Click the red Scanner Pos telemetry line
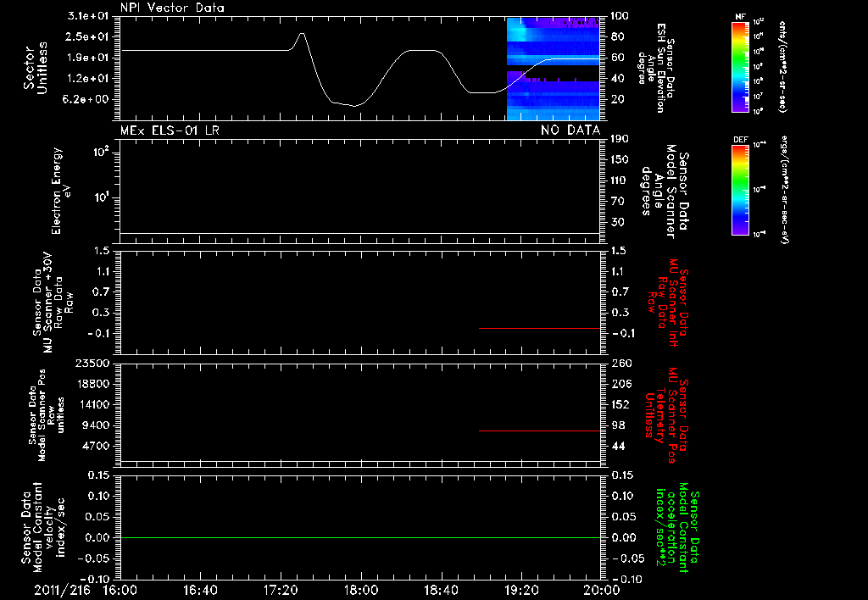Screen dimensions: 868x600 (539, 431)
